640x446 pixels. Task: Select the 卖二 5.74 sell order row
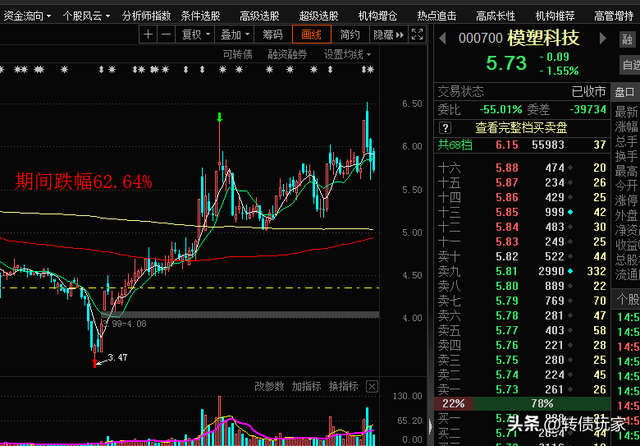pos(522,375)
